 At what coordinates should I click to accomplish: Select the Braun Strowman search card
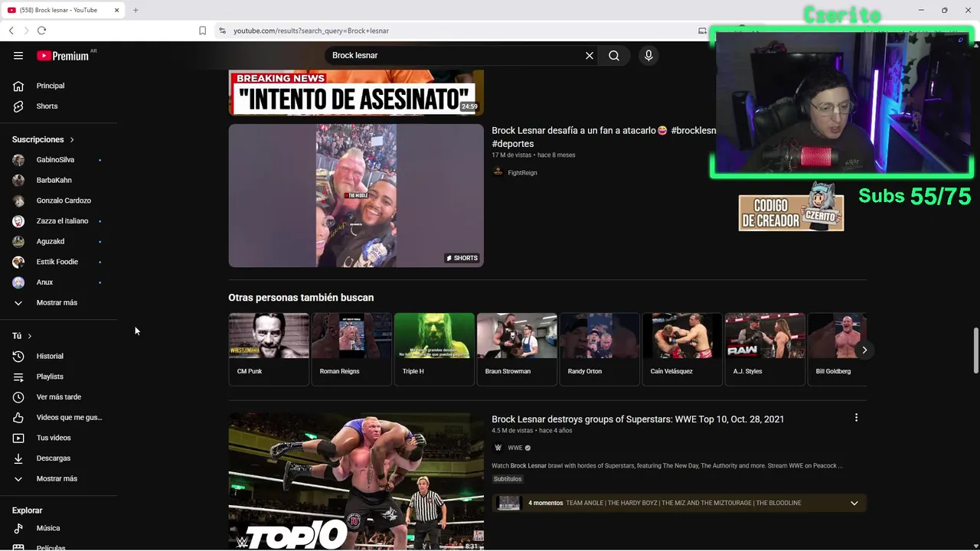517,349
